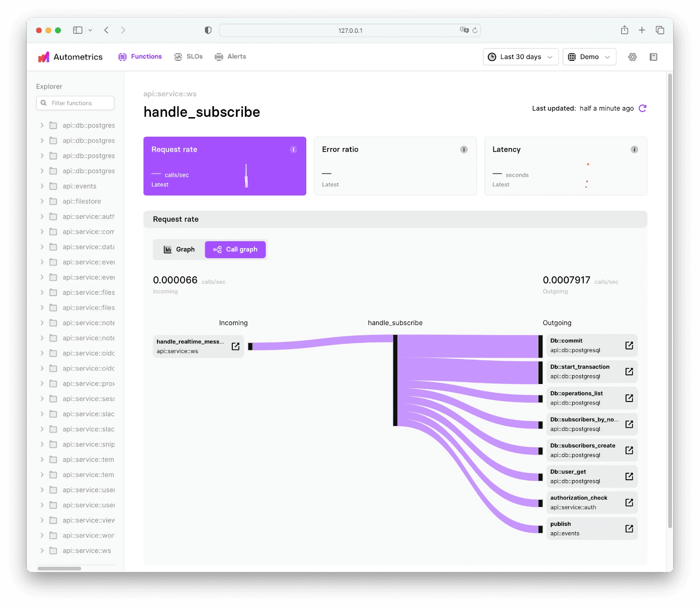Show info for the Request rate card

click(294, 150)
